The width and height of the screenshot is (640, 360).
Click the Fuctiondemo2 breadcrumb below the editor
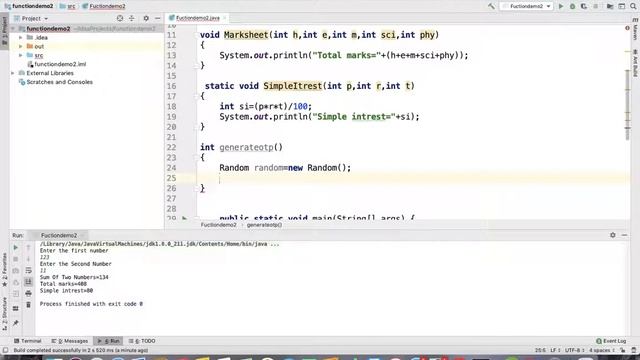click(x=218, y=225)
